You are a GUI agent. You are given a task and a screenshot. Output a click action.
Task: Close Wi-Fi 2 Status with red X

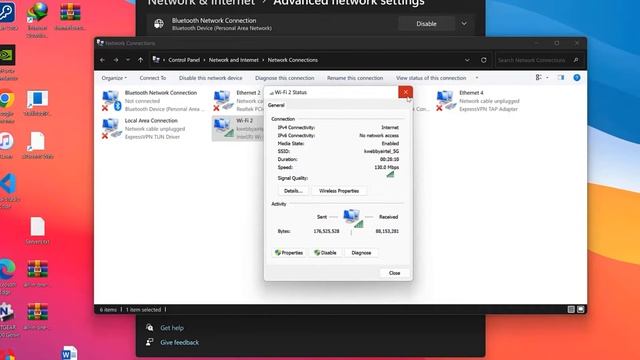(x=405, y=92)
